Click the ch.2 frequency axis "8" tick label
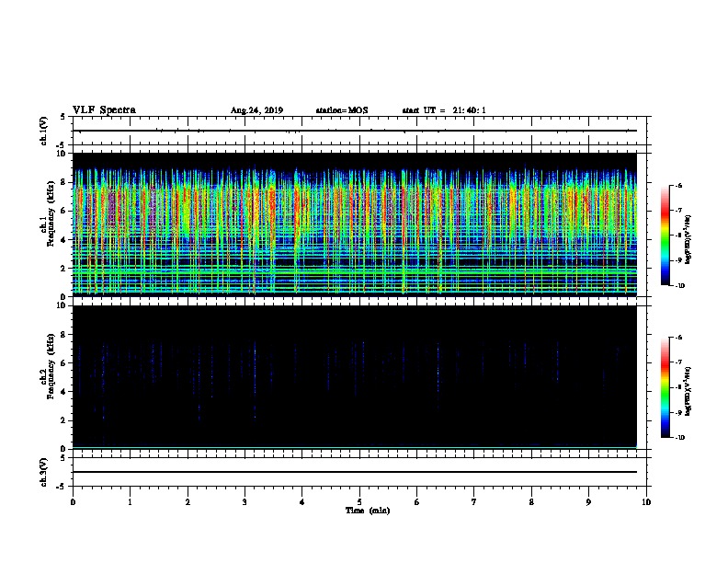Image resolution: width=728 pixels, height=563 pixels. [63, 335]
